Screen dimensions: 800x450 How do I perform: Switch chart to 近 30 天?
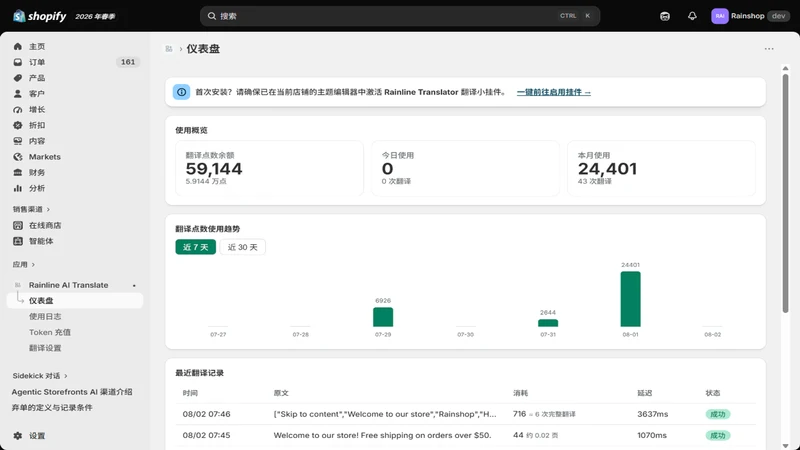(242, 247)
